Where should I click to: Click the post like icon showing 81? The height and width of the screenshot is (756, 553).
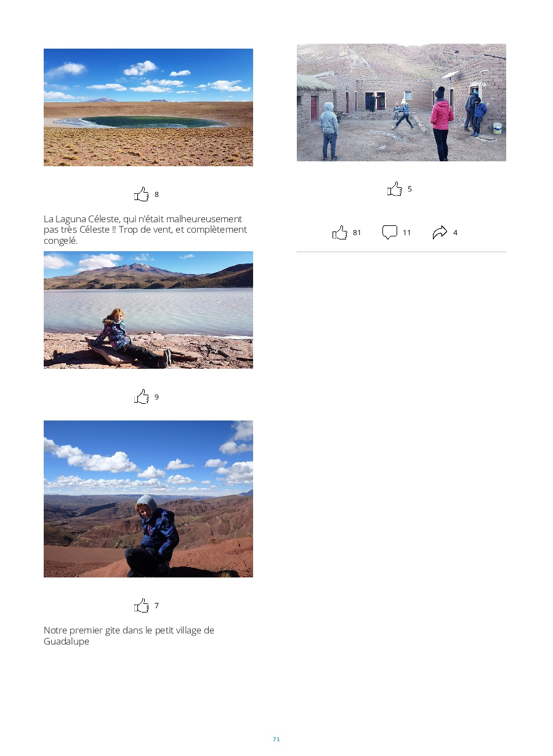340,233
